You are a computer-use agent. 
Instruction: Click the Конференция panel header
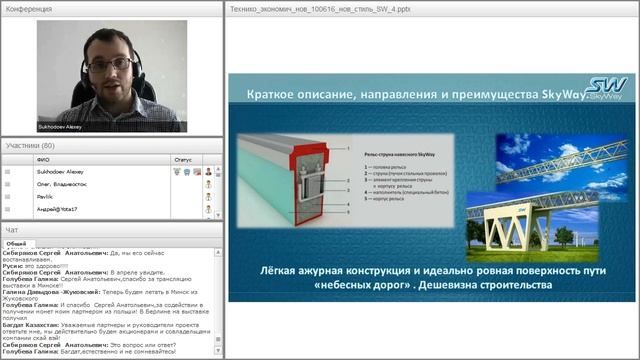[x=112, y=9]
